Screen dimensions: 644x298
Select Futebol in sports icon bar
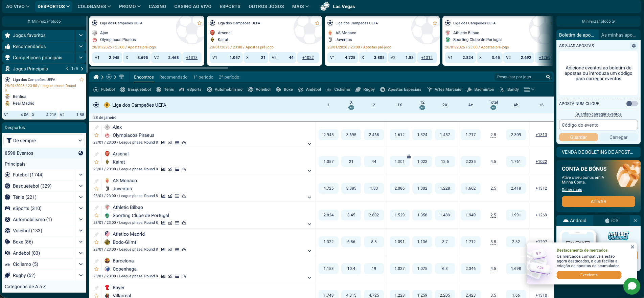coord(104,89)
